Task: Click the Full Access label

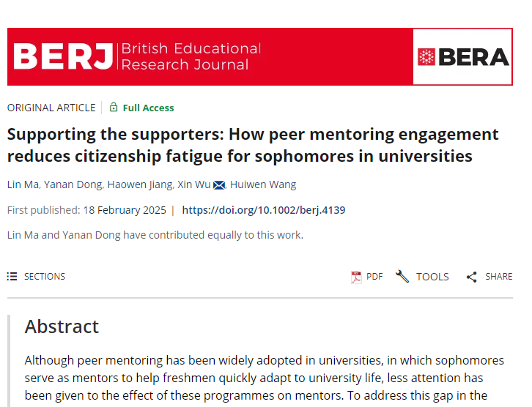Action: [x=148, y=108]
